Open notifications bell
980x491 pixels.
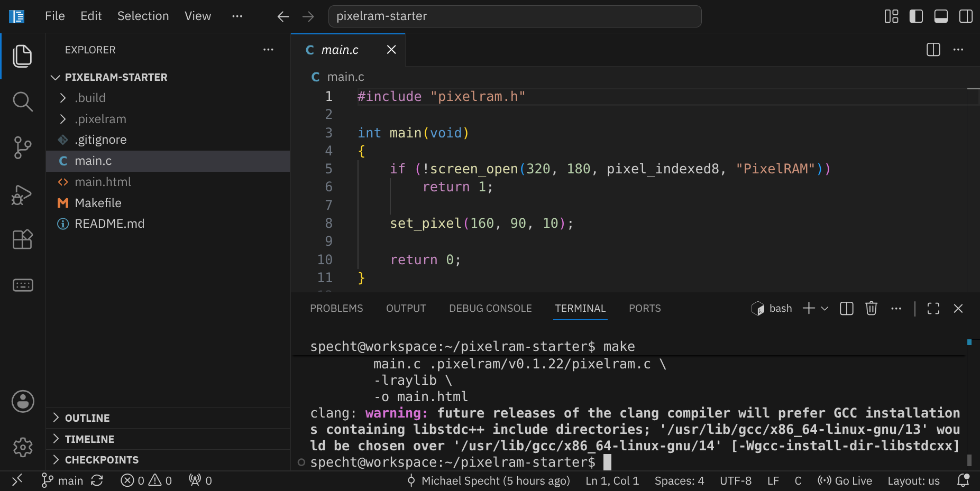(x=963, y=480)
